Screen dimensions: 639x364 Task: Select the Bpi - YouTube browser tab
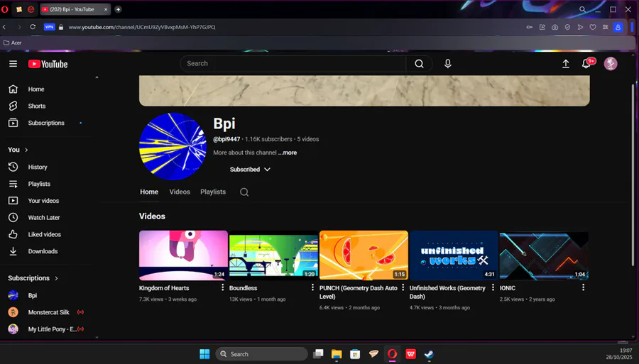[75, 9]
